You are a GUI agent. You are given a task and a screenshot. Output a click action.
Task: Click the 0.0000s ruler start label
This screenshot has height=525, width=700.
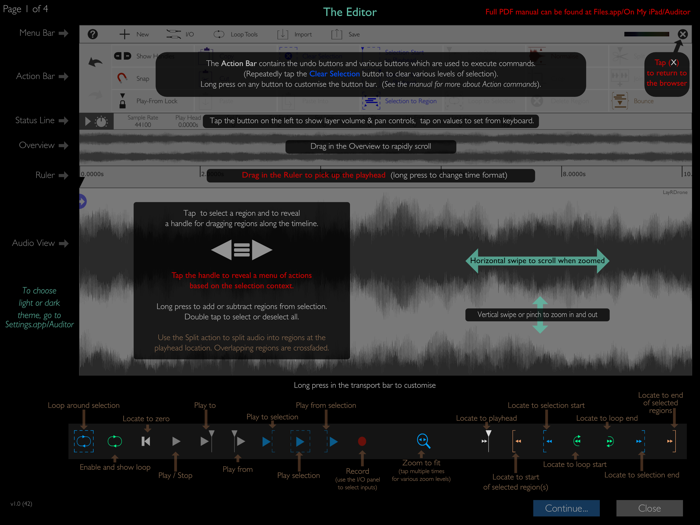point(92,174)
